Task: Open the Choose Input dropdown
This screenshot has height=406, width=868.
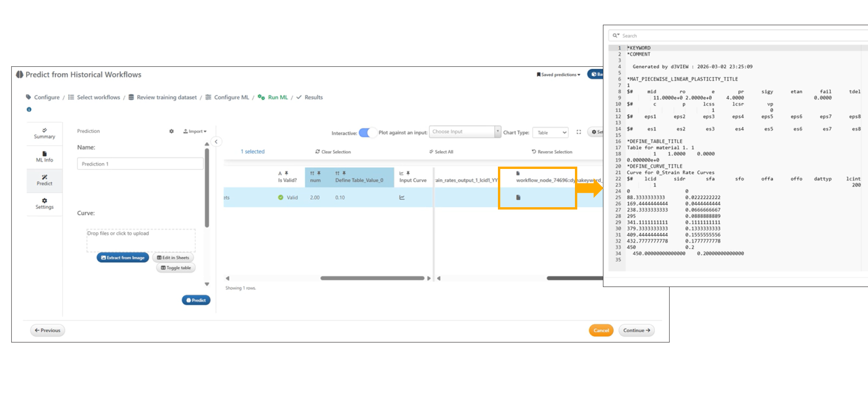Action: [464, 132]
